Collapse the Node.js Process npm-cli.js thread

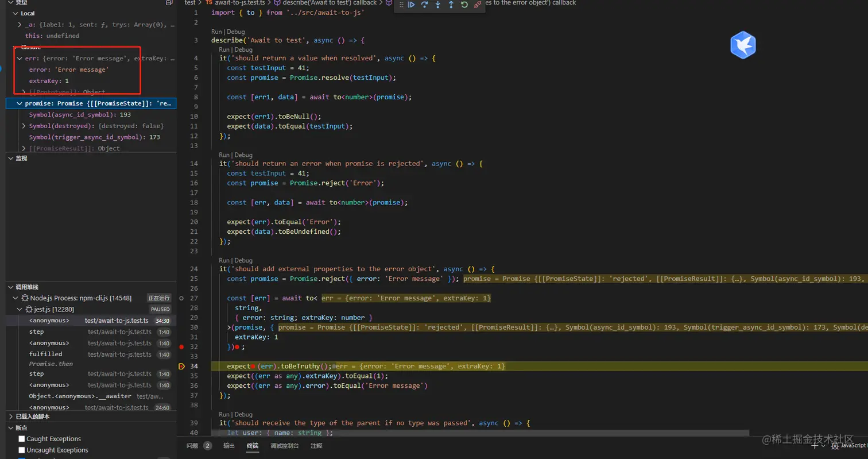[x=15, y=298]
